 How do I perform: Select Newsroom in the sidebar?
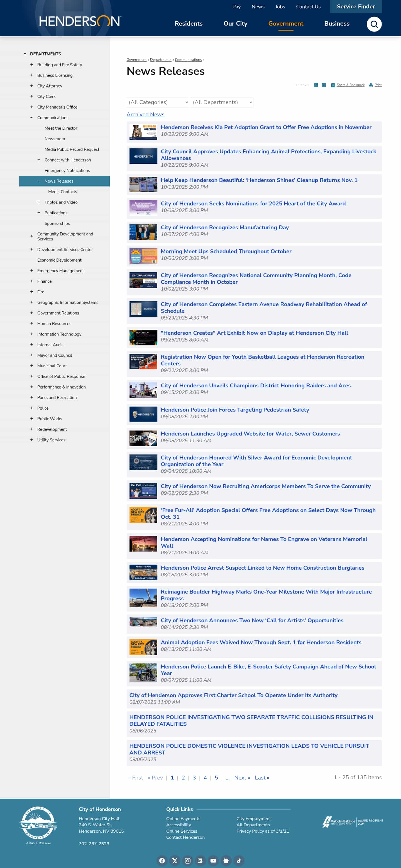click(55, 139)
